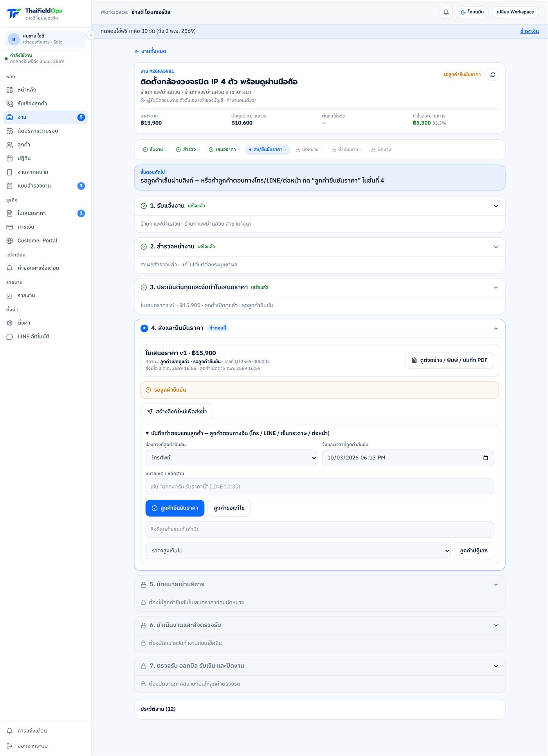Open LINE อัตโนมัติ in sidebar
The width and height of the screenshot is (548, 756).
45,336
